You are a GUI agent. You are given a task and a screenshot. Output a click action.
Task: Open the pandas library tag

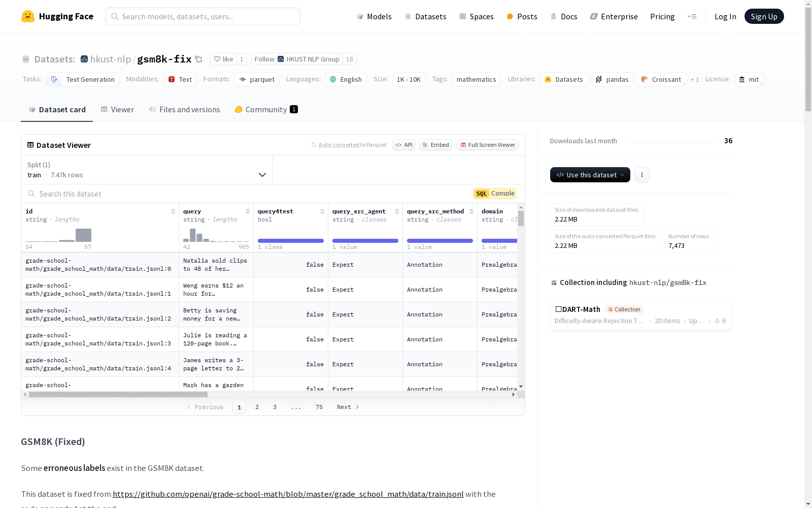pyautogui.click(x=612, y=79)
